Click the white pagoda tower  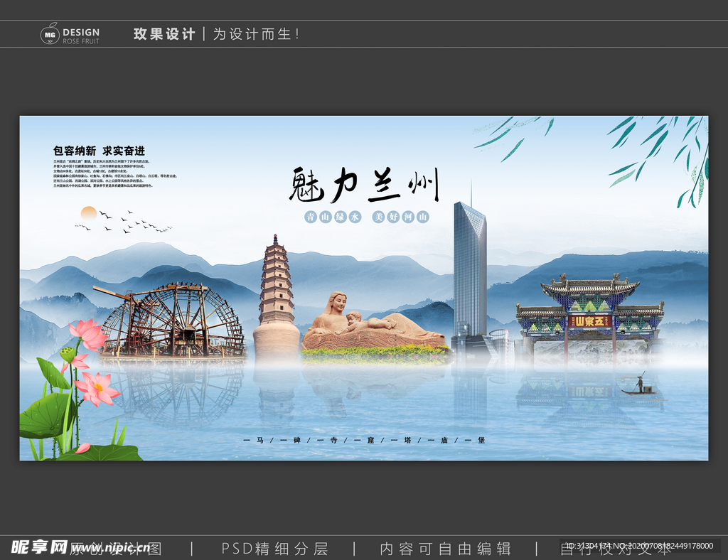click(x=276, y=298)
